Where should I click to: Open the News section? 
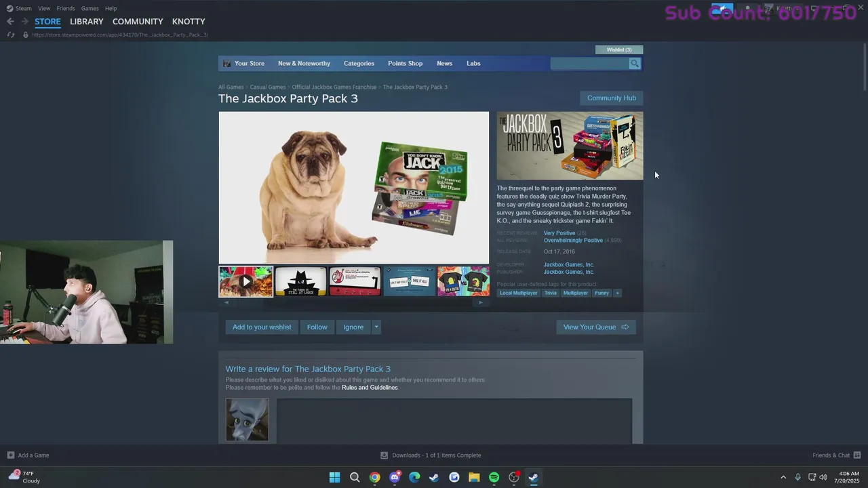tap(444, 64)
